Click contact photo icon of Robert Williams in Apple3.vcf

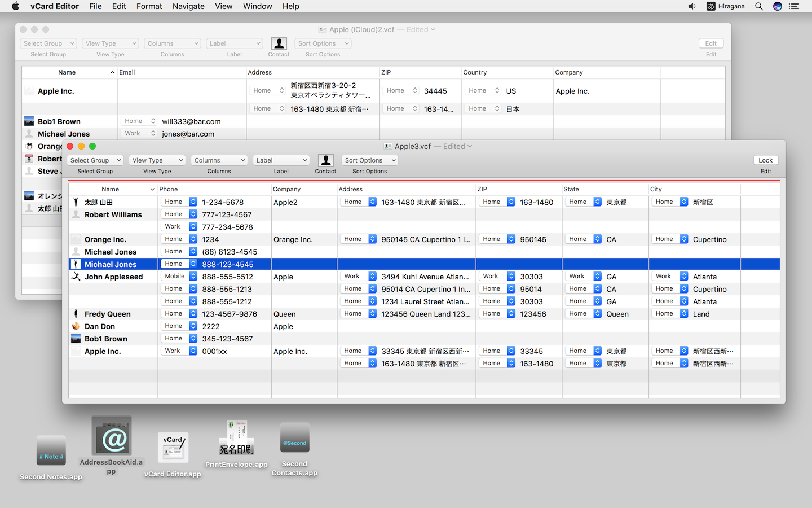point(76,214)
